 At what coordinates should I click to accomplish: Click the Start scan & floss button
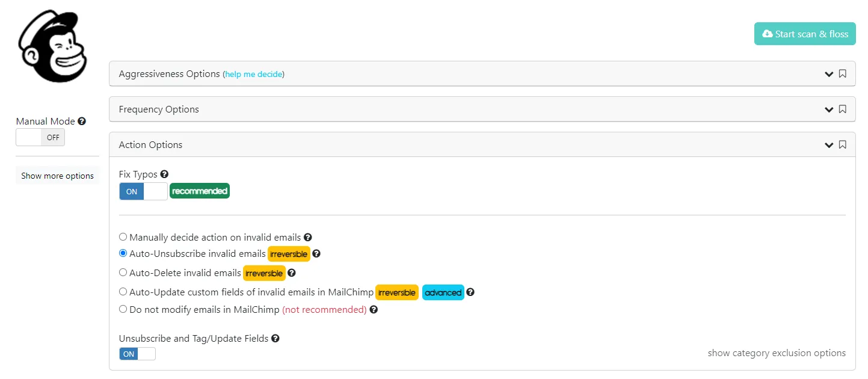(805, 34)
